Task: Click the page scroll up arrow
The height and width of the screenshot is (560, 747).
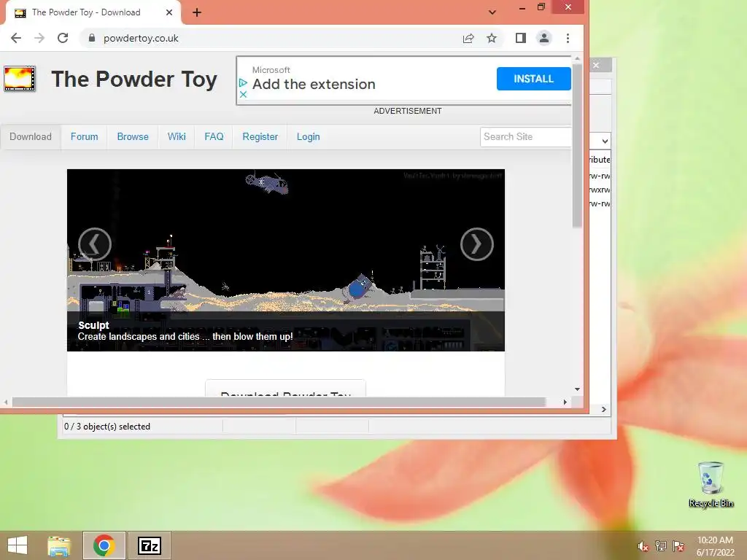Action: pos(577,59)
